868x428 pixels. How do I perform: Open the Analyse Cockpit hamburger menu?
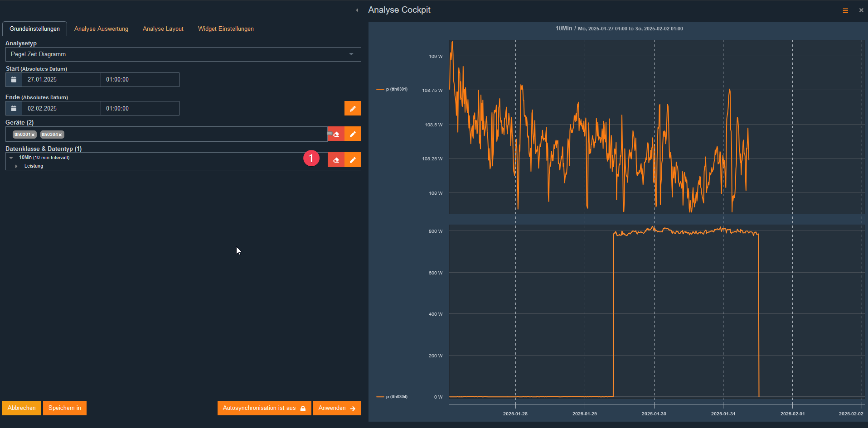point(845,10)
